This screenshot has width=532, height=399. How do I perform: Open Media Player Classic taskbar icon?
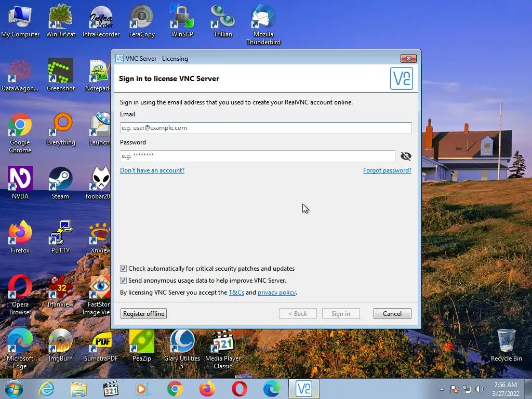[111, 389]
